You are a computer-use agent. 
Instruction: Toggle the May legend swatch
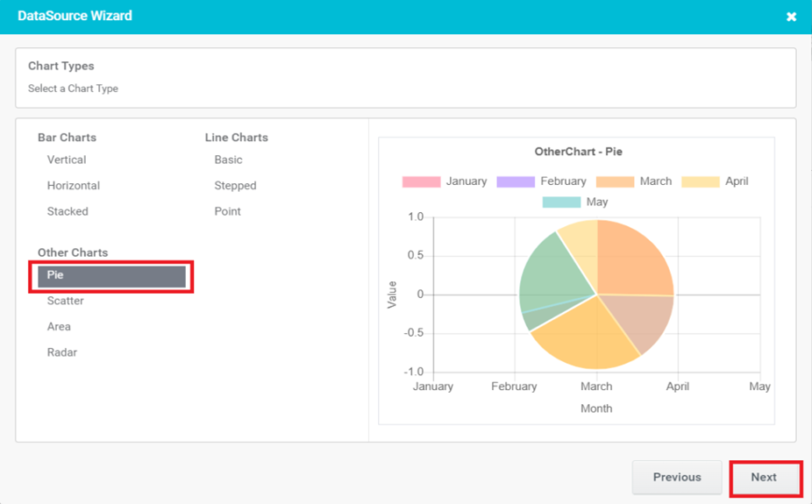(561, 202)
